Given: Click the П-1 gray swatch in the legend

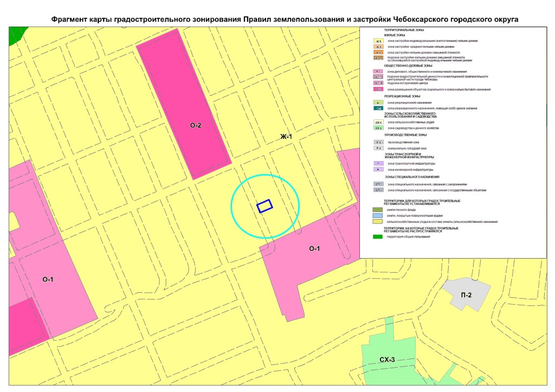Looking at the screenshot, I should tap(379, 143).
